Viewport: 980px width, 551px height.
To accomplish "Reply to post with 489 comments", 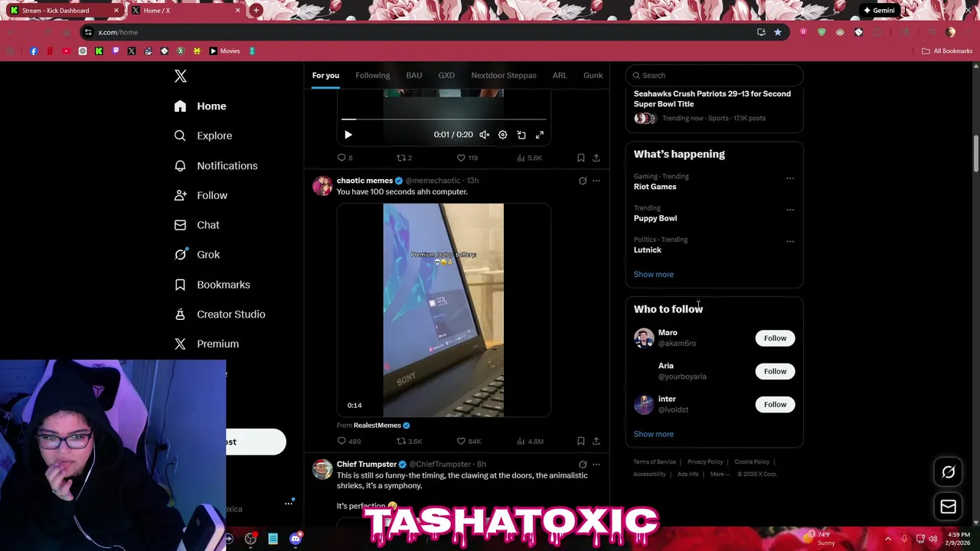I will coord(349,442).
